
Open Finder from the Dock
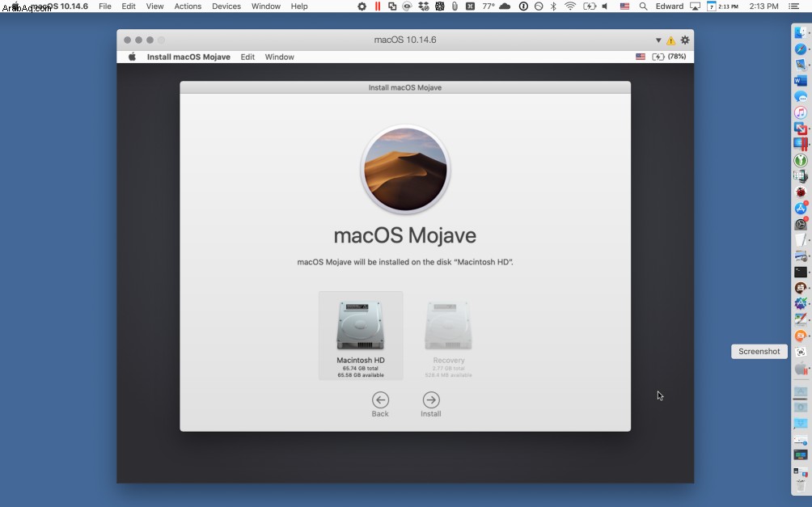801,32
